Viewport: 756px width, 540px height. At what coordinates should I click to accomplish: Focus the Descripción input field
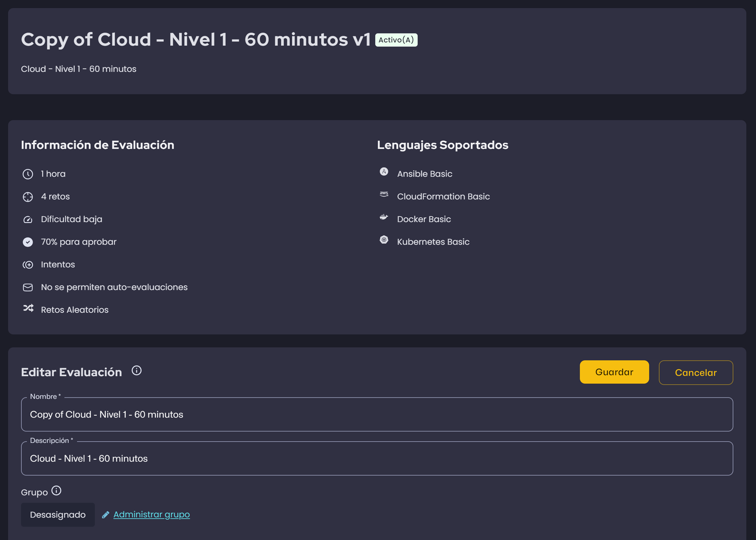(376, 459)
